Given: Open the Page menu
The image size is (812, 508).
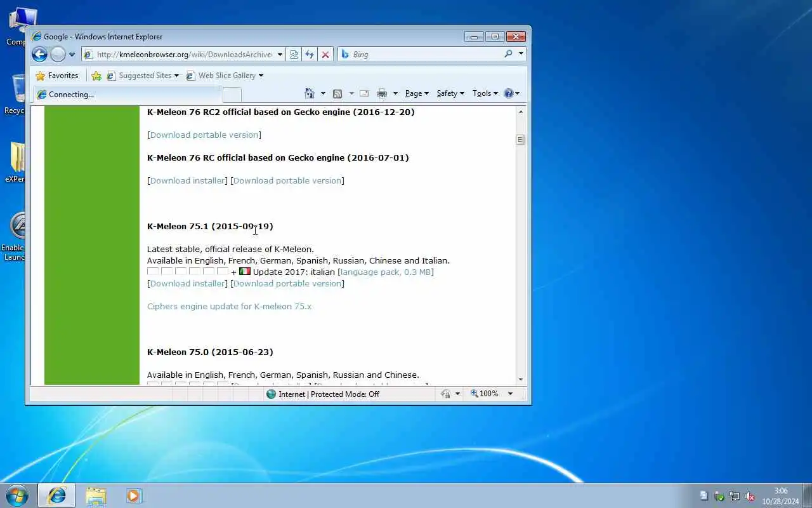Looking at the screenshot, I should click(x=417, y=93).
